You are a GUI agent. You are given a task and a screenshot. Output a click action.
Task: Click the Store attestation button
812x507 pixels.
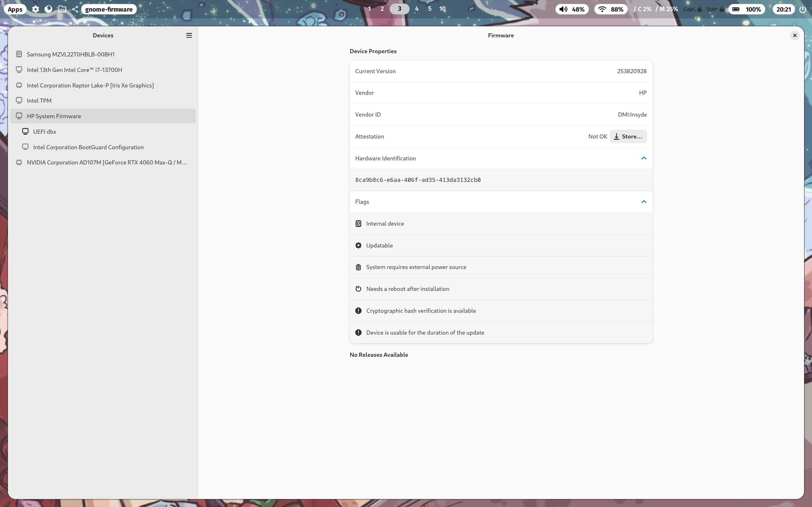(628, 137)
